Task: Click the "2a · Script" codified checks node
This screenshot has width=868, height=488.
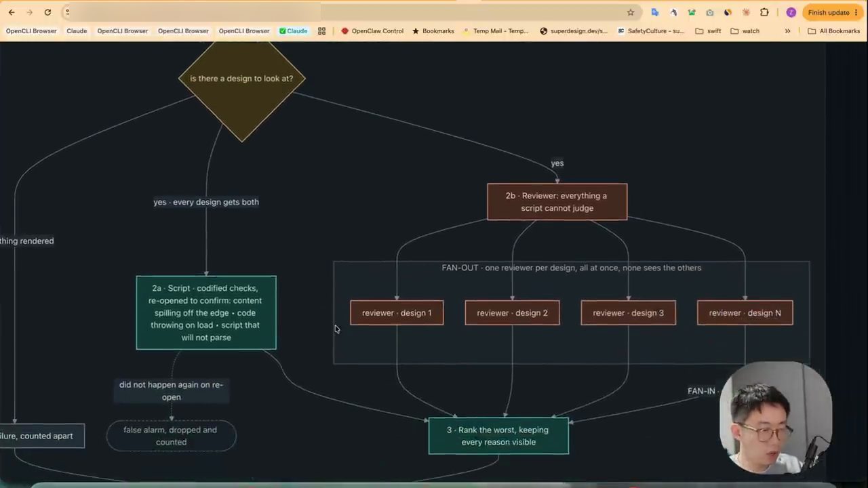Action: click(x=206, y=312)
